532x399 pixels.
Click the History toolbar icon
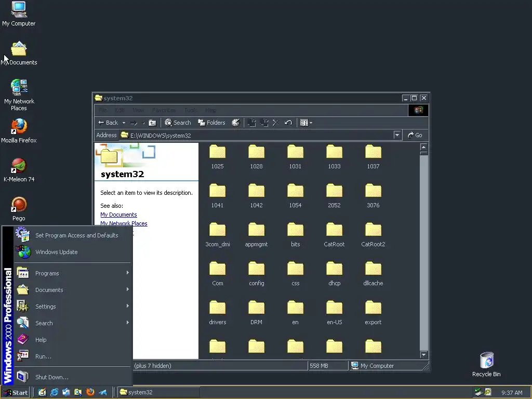click(x=236, y=123)
